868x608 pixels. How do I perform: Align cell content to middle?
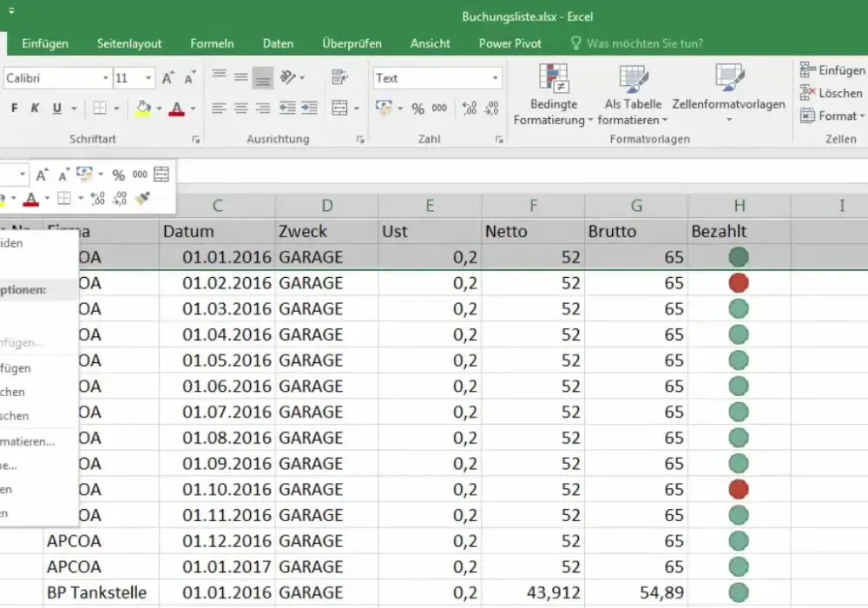pyautogui.click(x=240, y=77)
